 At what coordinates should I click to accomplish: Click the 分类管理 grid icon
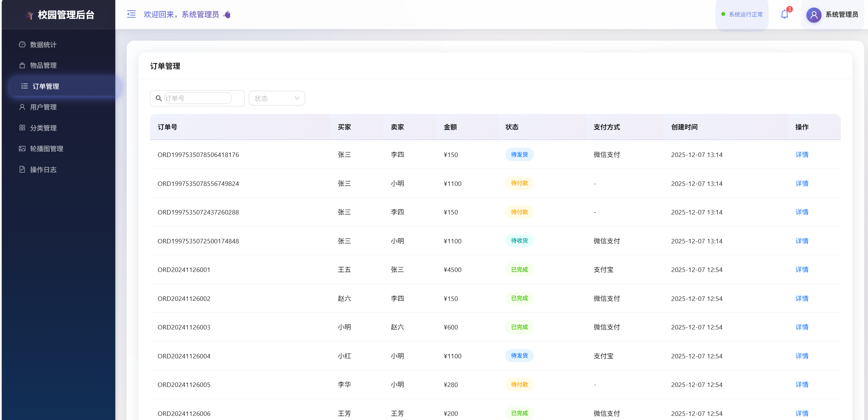tap(22, 128)
